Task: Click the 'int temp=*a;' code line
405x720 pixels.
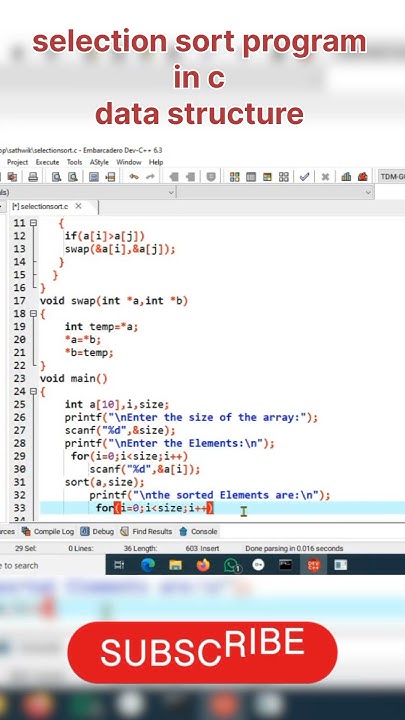Action: (x=101, y=327)
